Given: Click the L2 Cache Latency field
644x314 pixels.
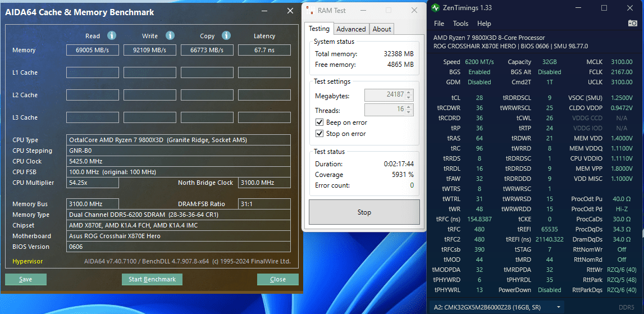Looking at the screenshot, I should pyautogui.click(x=264, y=95).
